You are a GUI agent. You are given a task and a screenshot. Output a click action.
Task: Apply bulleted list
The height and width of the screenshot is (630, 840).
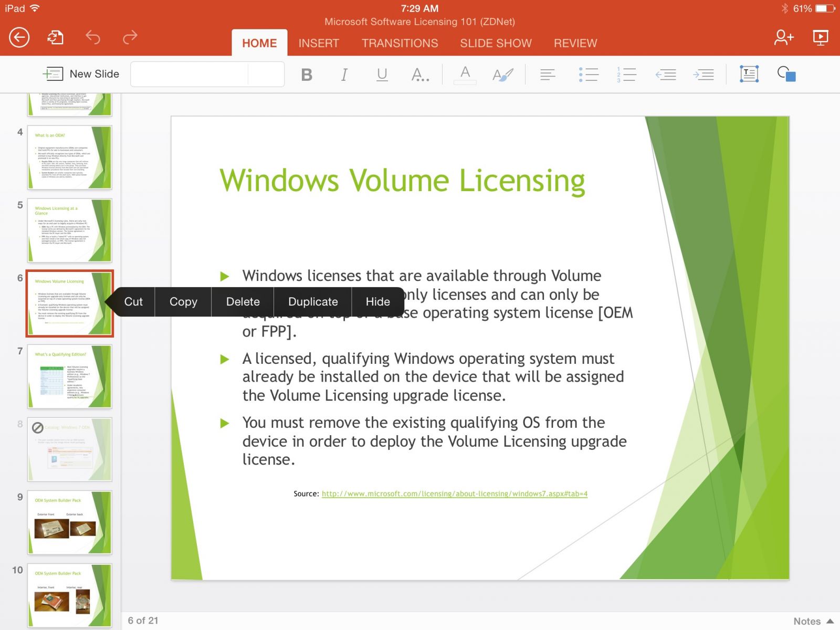pos(589,75)
